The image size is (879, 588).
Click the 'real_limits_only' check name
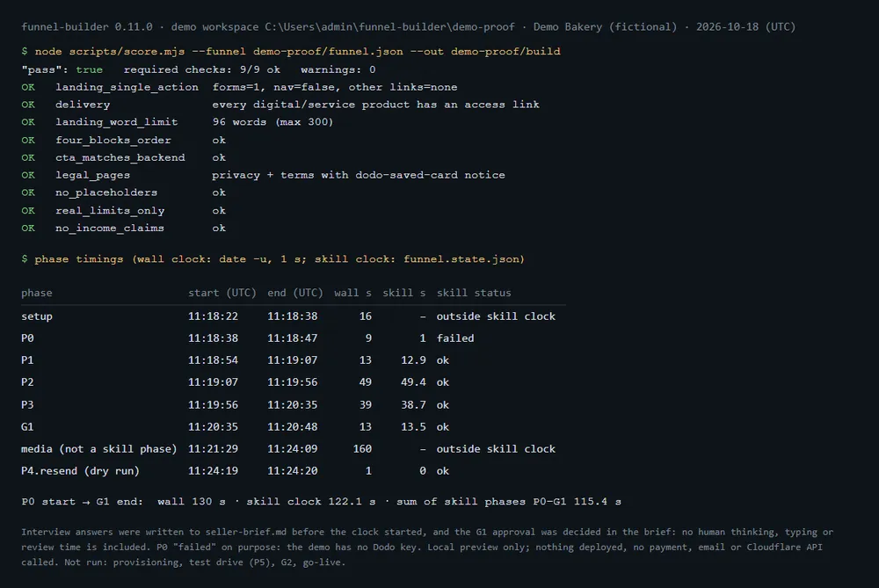tap(110, 211)
